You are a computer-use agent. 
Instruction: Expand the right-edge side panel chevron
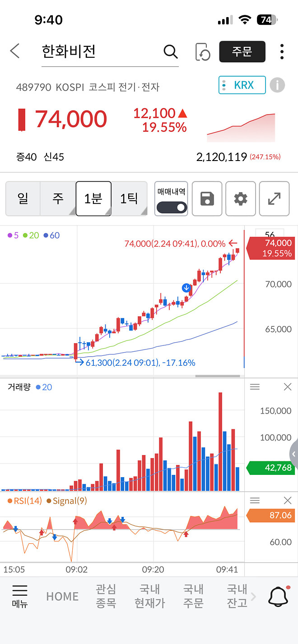(294, 454)
